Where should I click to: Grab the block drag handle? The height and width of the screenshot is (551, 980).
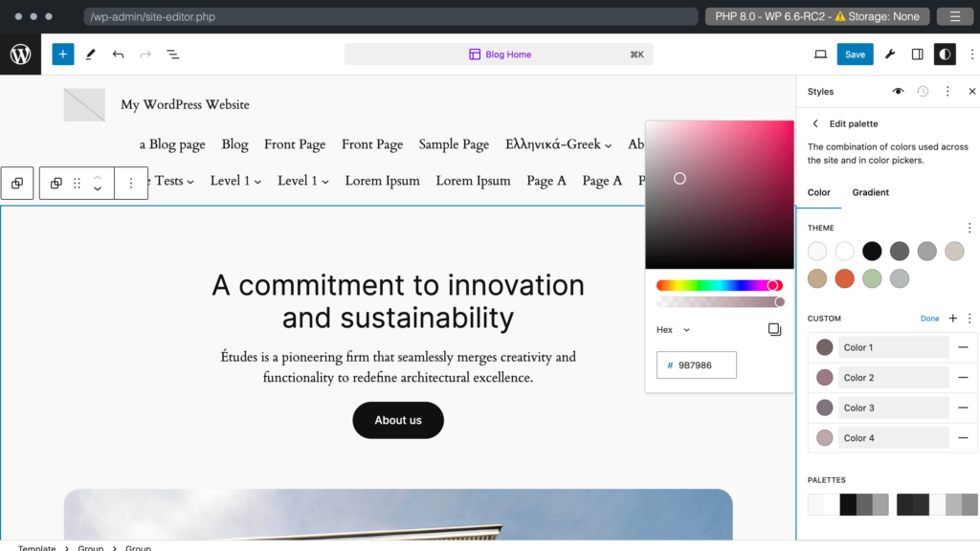pos(77,183)
